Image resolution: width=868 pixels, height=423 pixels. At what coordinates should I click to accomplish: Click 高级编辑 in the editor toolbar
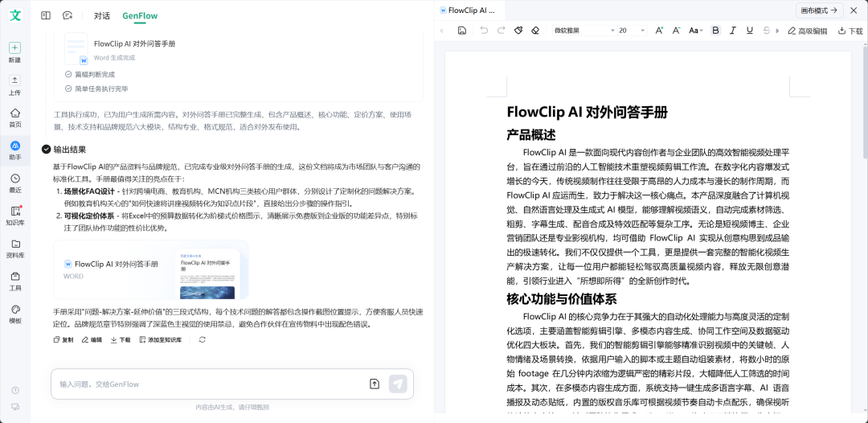click(808, 31)
